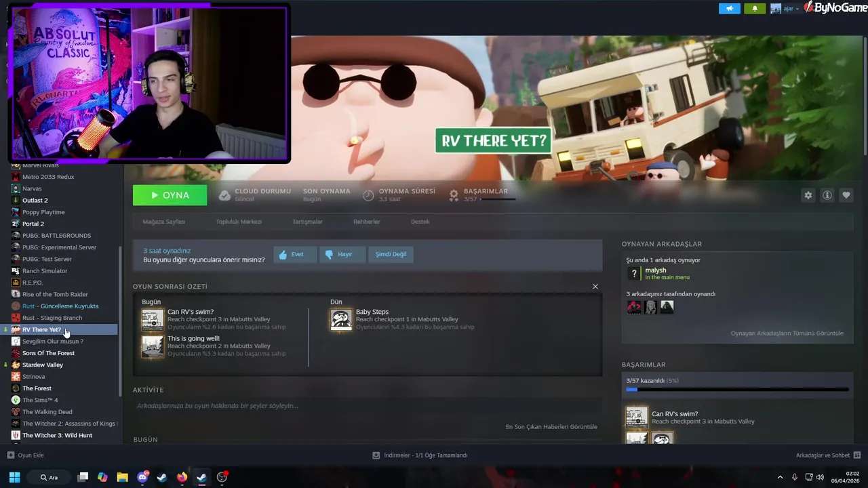
Task: Click the Strinova game icon
Action: [16, 377]
